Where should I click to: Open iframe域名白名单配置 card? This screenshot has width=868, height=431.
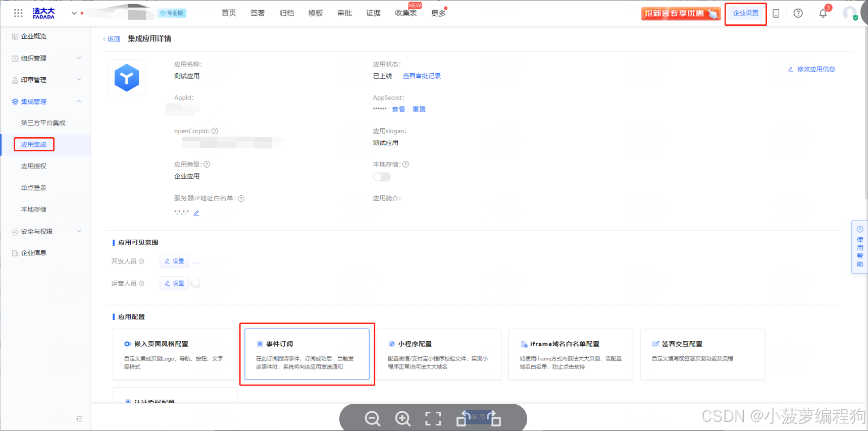coord(571,354)
